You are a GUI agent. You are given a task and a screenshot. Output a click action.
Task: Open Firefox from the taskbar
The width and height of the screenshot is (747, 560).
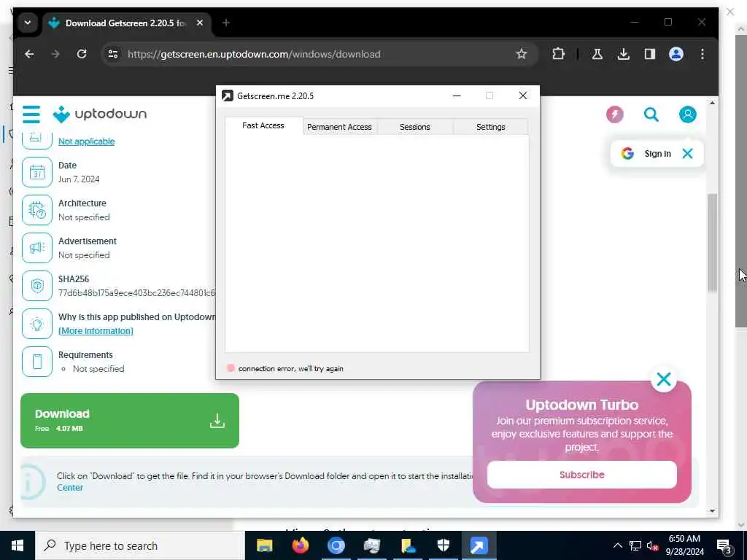click(300, 545)
